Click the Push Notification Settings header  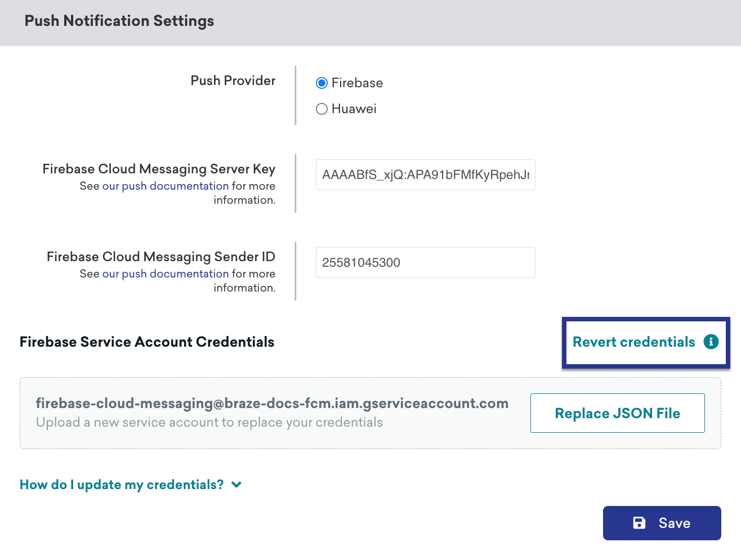[x=119, y=21]
